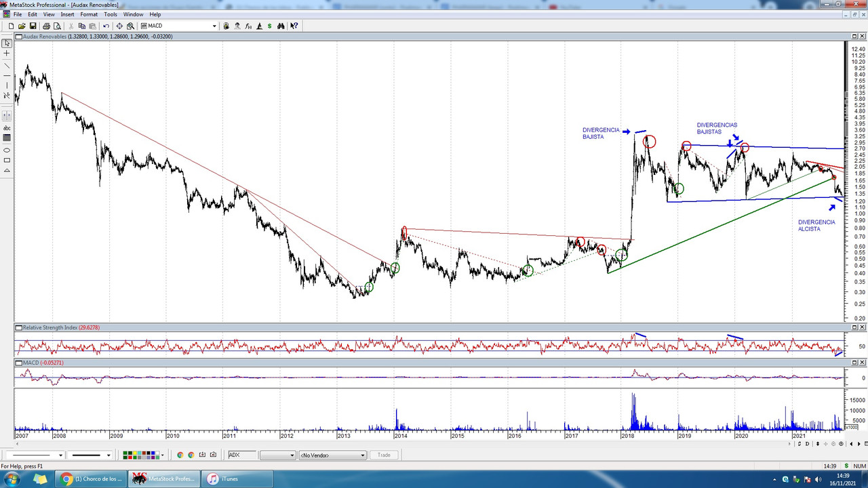Select the ellipse drawing tool

[6, 150]
